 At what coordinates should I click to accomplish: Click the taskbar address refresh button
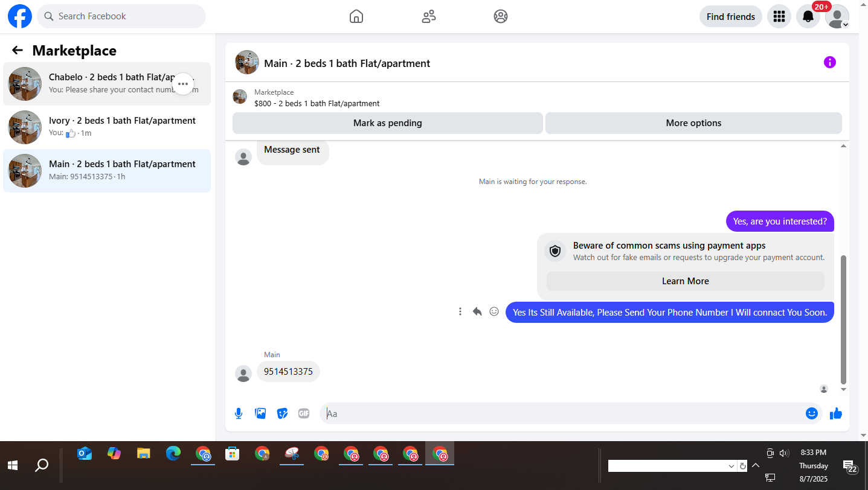(743, 466)
